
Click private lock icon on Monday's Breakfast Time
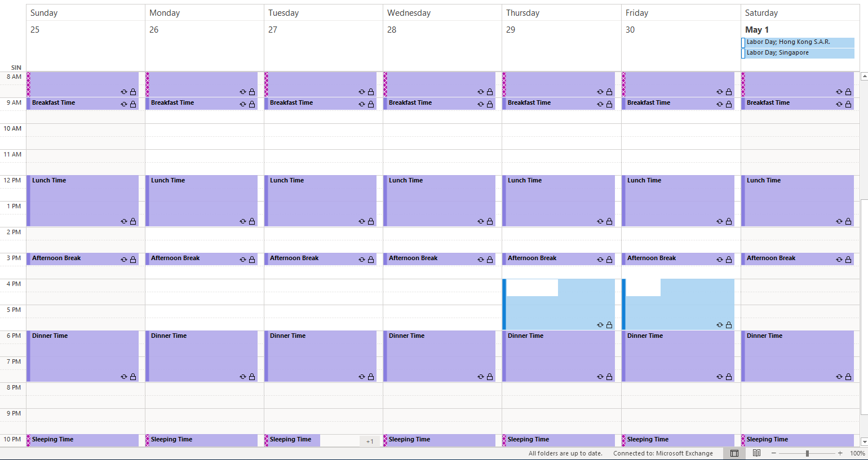(252, 104)
